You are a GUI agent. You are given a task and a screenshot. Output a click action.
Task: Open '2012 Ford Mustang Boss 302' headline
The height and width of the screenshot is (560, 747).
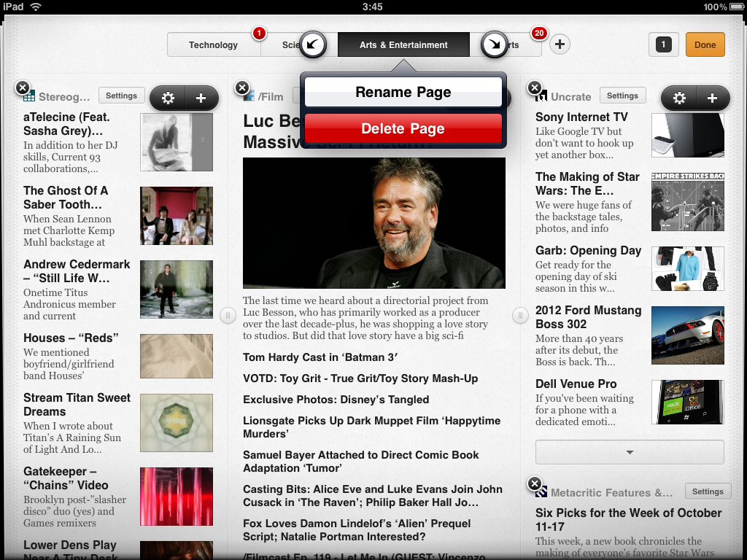tap(589, 317)
